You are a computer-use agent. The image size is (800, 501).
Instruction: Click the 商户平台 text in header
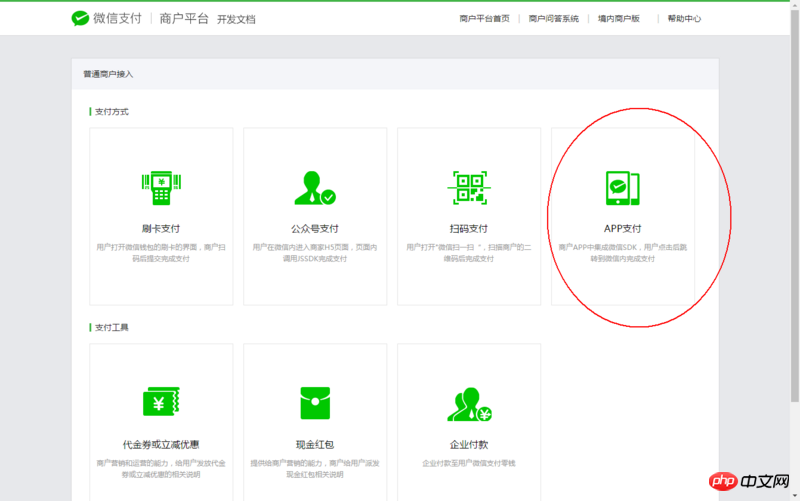pos(183,18)
